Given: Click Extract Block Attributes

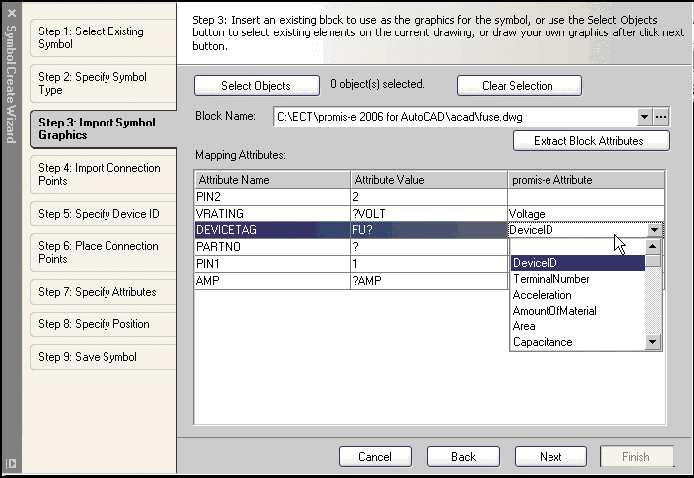Looking at the screenshot, I should pyautogui.click(x=591, y=141).
